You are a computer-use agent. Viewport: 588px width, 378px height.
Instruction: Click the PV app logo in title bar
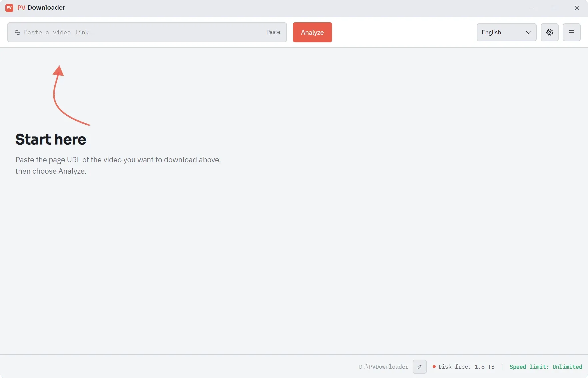coord(9,8)
